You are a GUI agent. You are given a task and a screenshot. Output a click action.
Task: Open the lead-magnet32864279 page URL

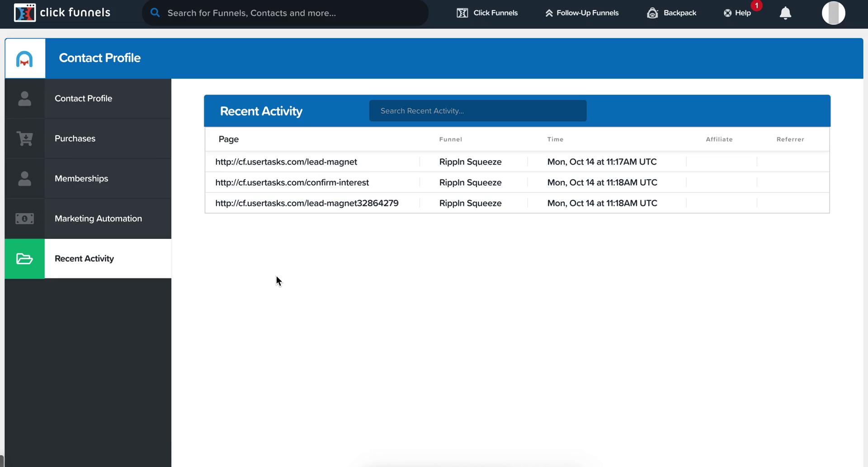307,203
